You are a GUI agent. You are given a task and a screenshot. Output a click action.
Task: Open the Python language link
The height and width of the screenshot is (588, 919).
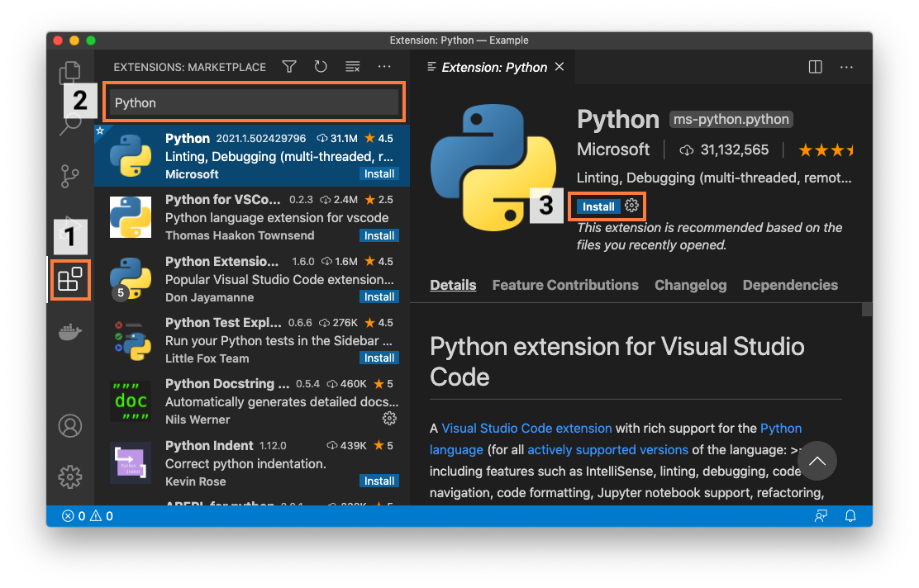pos(781,428)
